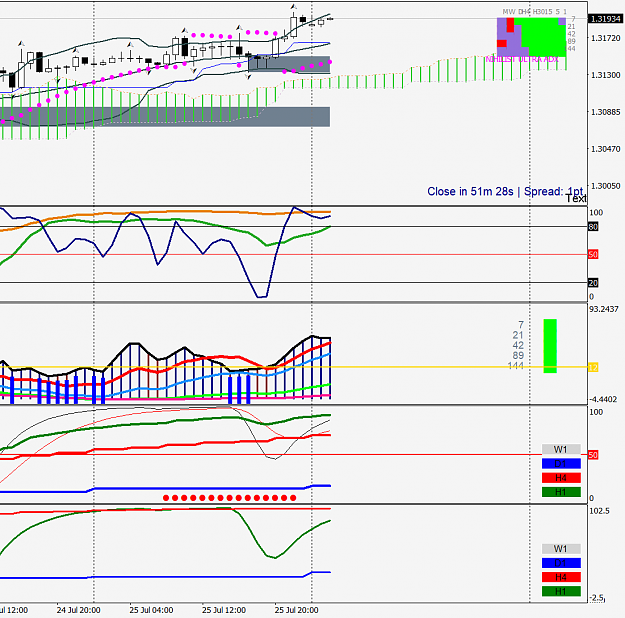625x618 pixels.
Task: Click the 144 period label beside the green bar
Action: [x=515, y=366]
